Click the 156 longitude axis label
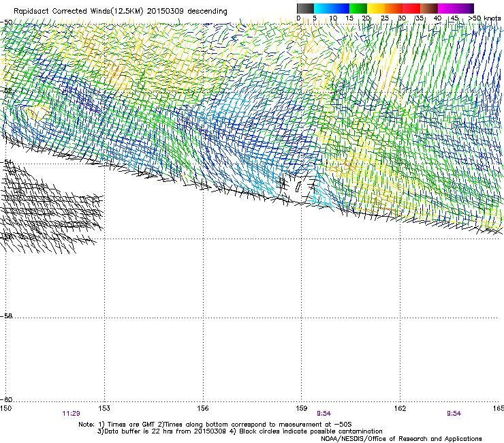Image resolution: width=504 pixels, height=443 pixels. click(x=203, y=408)
